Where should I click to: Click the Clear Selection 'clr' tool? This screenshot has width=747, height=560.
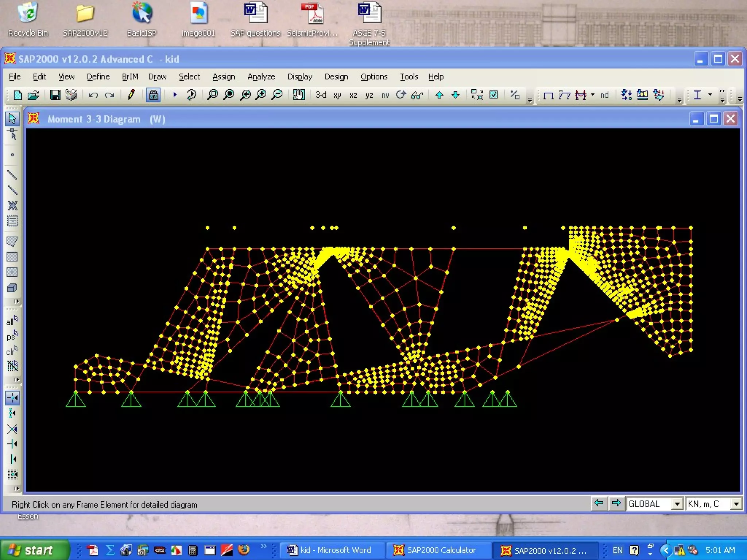[12, 351]
